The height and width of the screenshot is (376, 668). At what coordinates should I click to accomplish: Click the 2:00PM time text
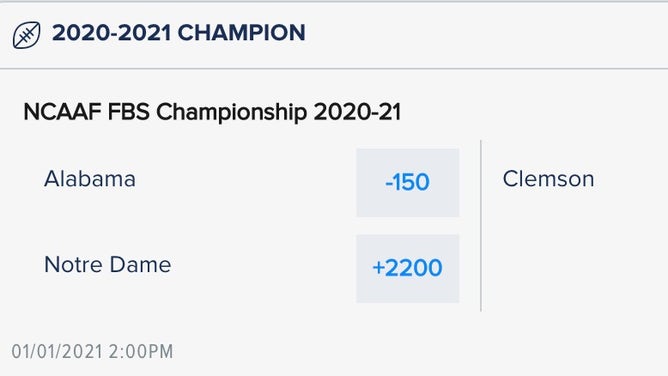(141, 352)
